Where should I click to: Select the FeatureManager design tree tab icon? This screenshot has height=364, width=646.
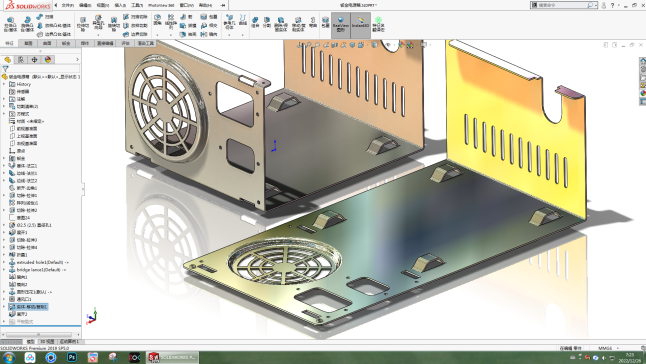pyautogui.click(x=8, y=60)
